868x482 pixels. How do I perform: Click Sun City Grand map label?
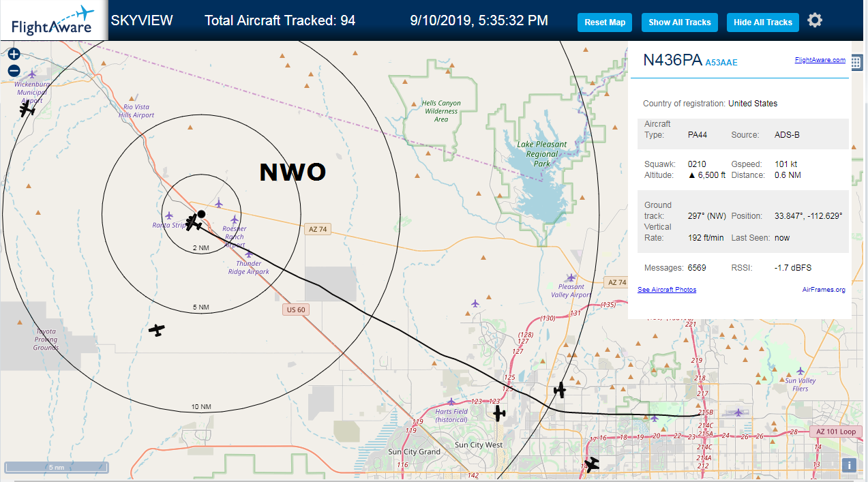[x=414, y=452]
